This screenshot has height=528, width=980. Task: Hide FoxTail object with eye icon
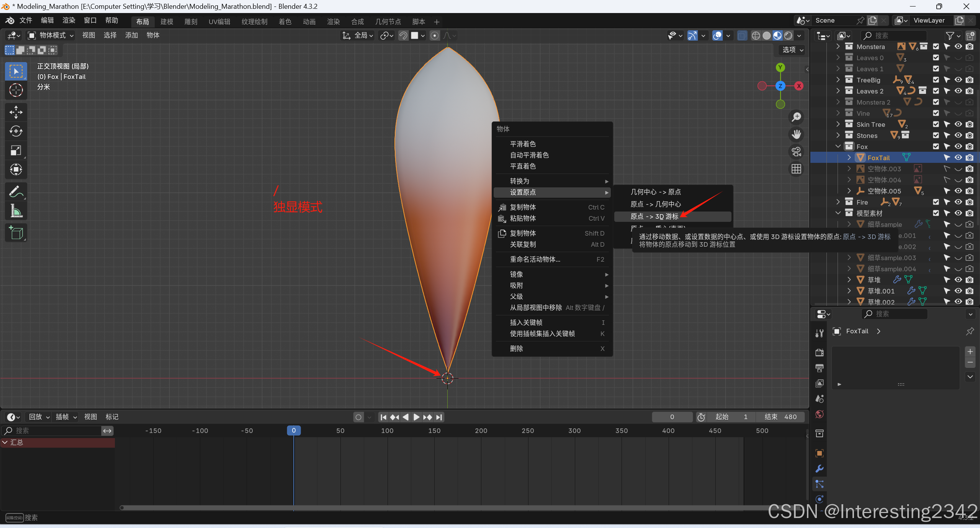pos(958,157)
